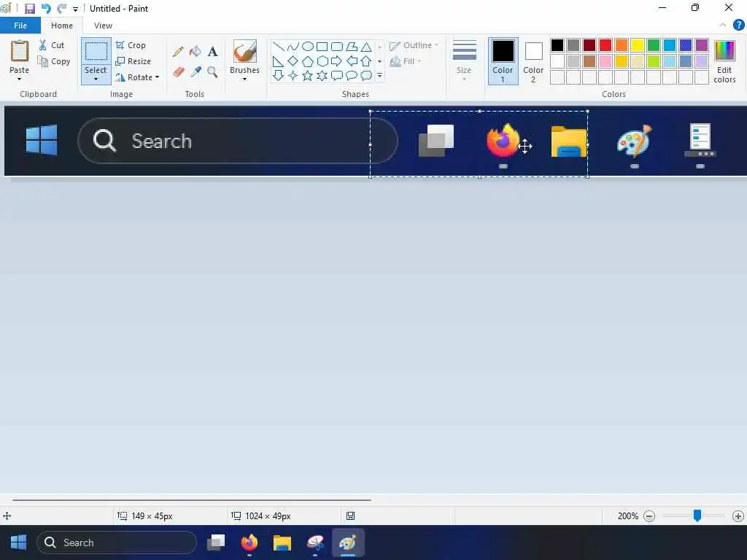Pick the green color swatch
Viewport: 747px width, 560px height.
(654, 45)
